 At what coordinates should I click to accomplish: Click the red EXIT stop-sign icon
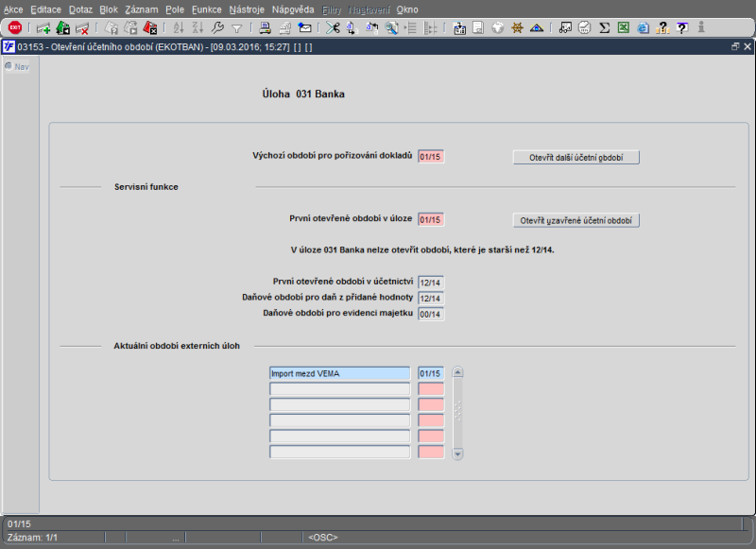pos(15,28)
